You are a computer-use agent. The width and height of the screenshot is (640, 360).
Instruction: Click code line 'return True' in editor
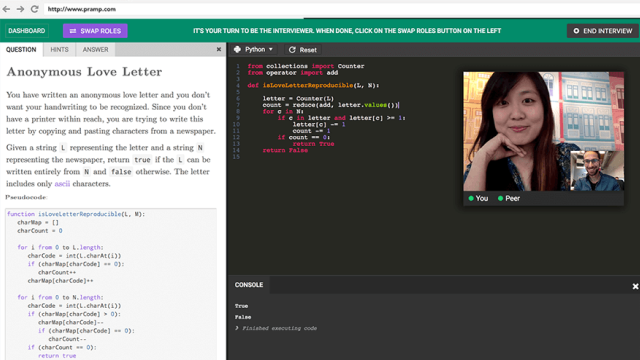313,144
